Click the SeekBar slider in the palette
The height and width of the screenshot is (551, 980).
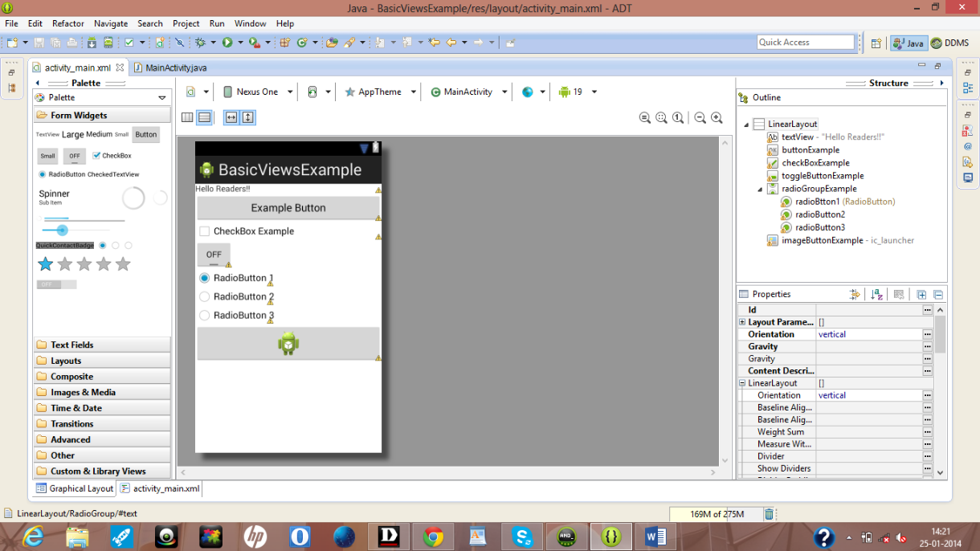[x=79, y=231]
